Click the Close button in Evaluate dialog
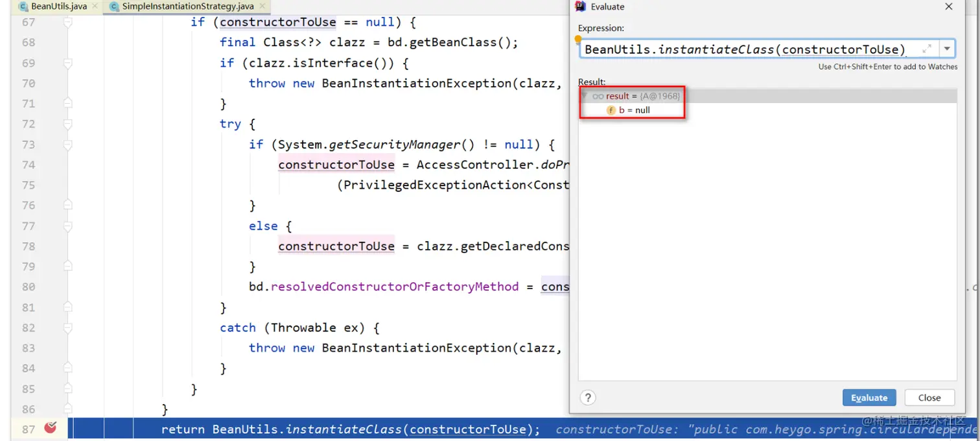 point(929,398)
